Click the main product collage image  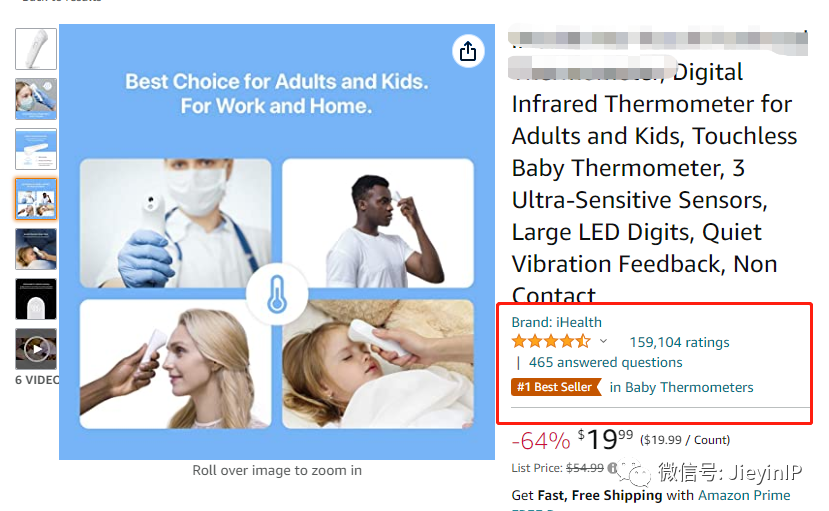point(277,241)
